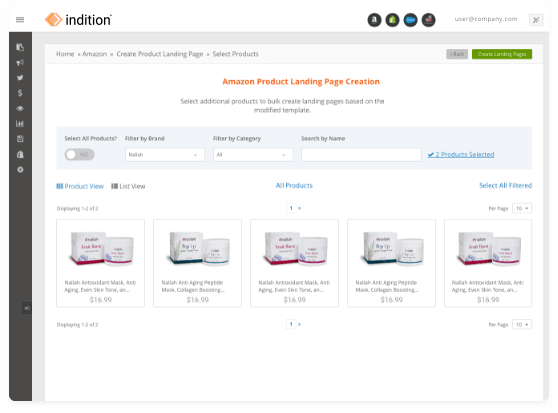Image resolution: width=558 pixels, height=413 pixels.
Task: Go to Amazon breadcrumb
Action: pyautogui.click(x=95, y=54)
